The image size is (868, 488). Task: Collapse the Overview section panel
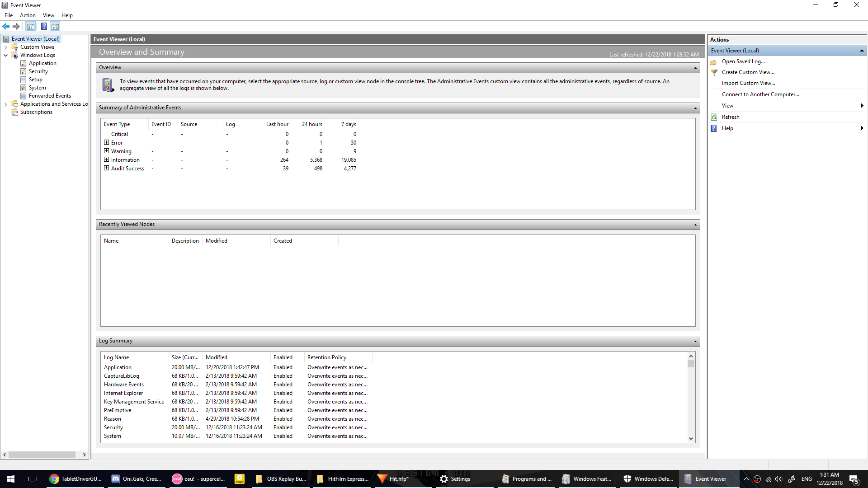tap(695, 67)
